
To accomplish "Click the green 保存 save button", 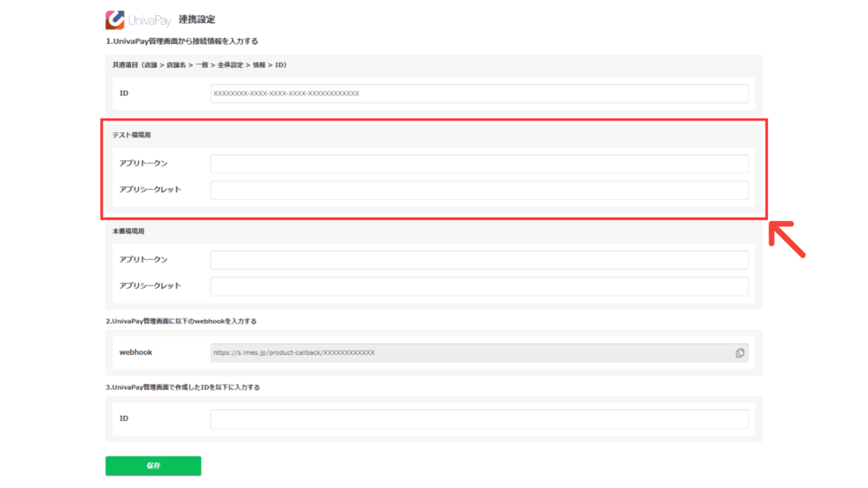I will (153, 466).
